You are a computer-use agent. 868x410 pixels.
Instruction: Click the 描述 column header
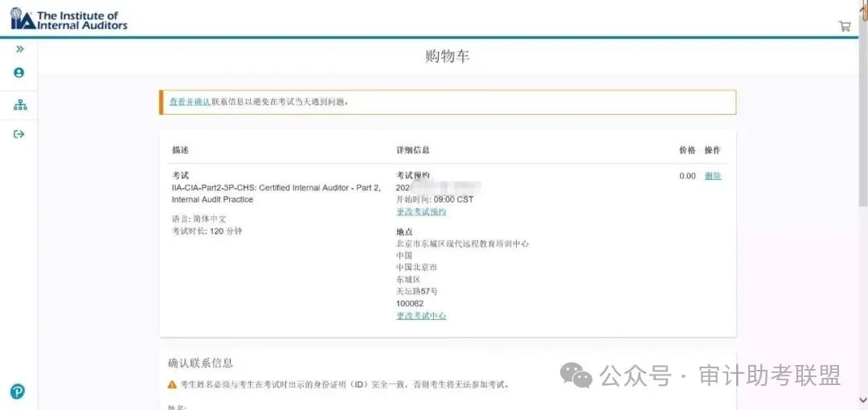click(180, 150)
